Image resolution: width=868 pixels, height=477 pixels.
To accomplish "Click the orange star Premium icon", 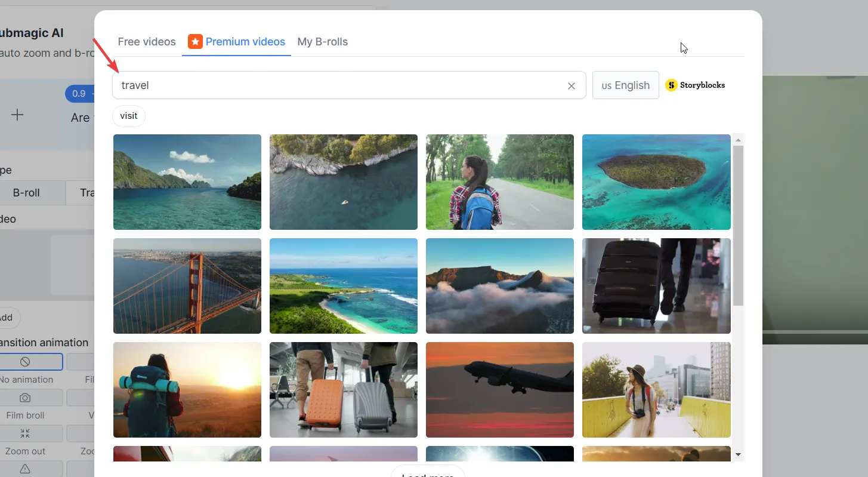I will point(195,42).
